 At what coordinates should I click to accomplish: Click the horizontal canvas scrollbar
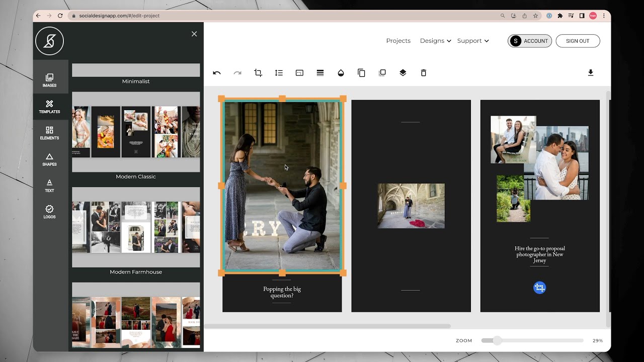[327, 326]
